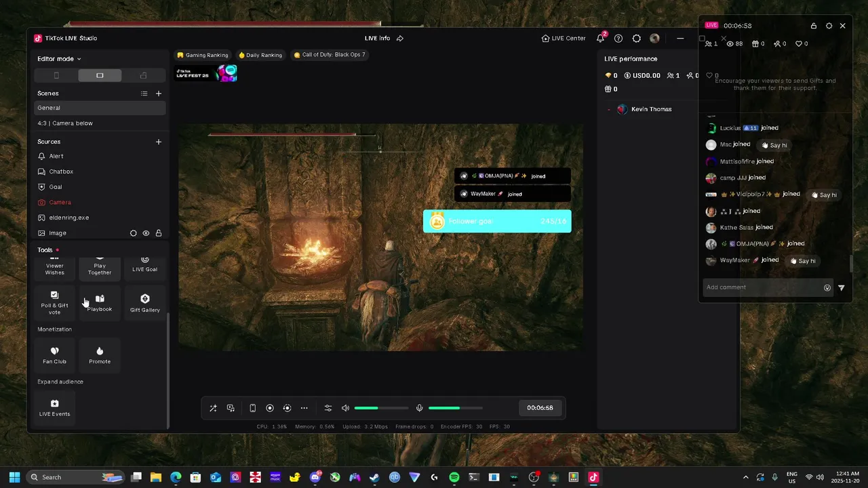868x488 pixels.
Task: Switch to portrait layout mode
Action: [56, 75]
